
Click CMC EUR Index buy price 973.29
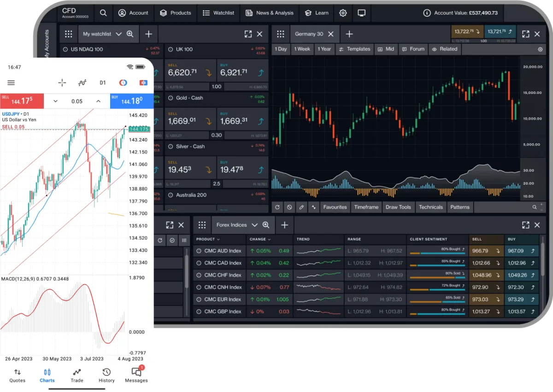coord(522,299)
